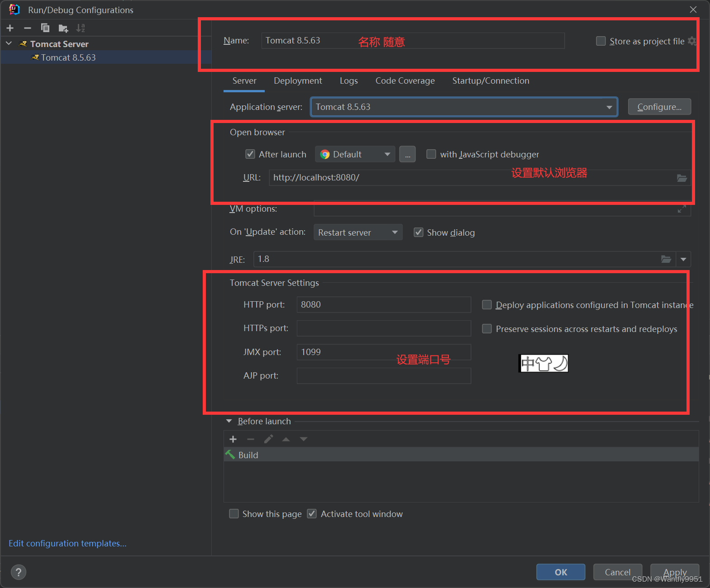Click the VM options field
Screen dimensions: 710x588
502,209
